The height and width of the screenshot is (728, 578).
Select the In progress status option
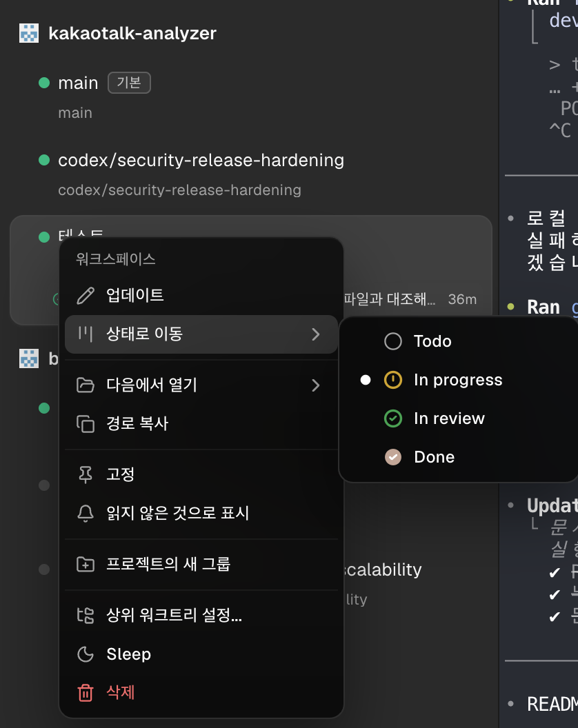pyautogui.click(x=459, y=380)
